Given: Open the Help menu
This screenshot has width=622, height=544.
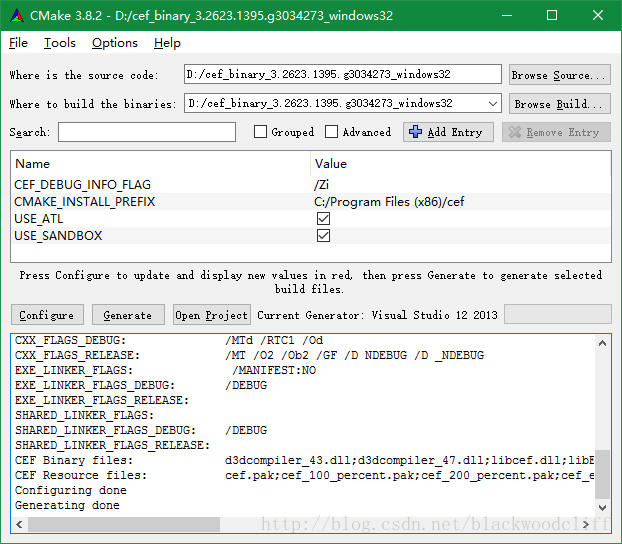Looking at the screenshot, I should [x=167, y=43].
